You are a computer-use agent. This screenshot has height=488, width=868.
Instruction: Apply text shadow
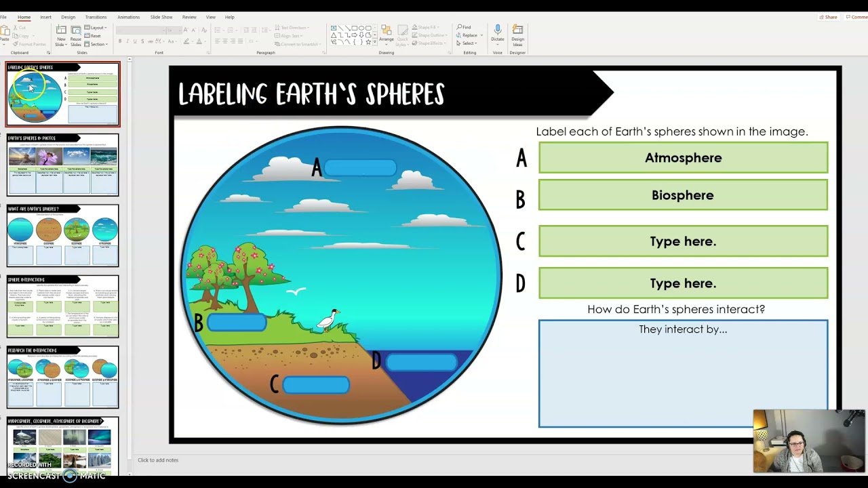142,41
